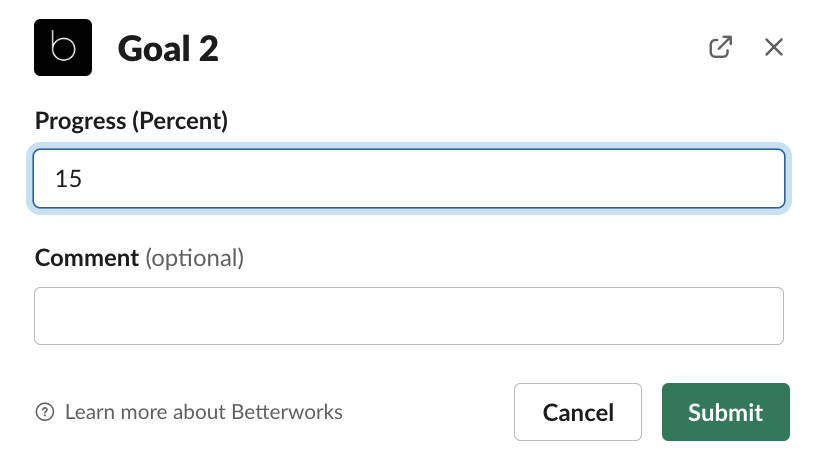
Task: Click the white Cancel button
Action: click(x=578, y=412)
